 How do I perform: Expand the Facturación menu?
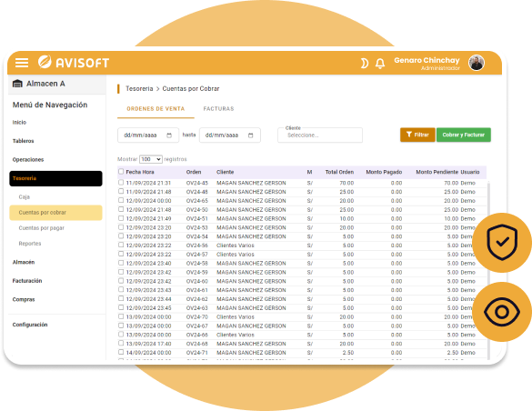[27, 281]
